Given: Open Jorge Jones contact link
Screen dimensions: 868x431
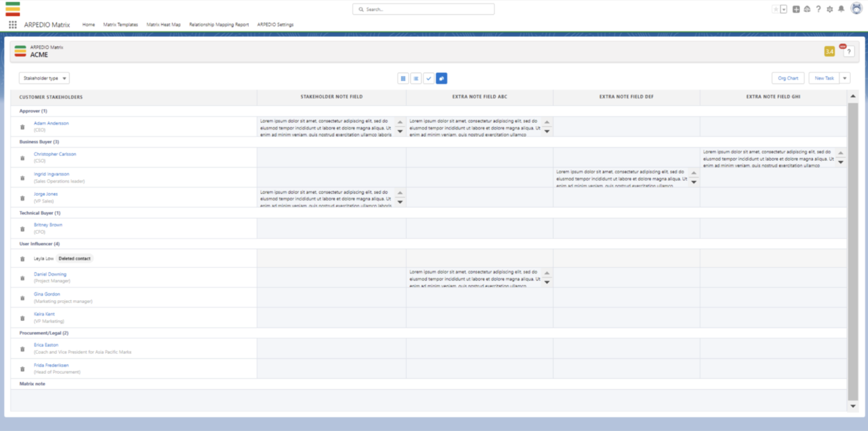Looking at the screenshot, I should (46, 194).
